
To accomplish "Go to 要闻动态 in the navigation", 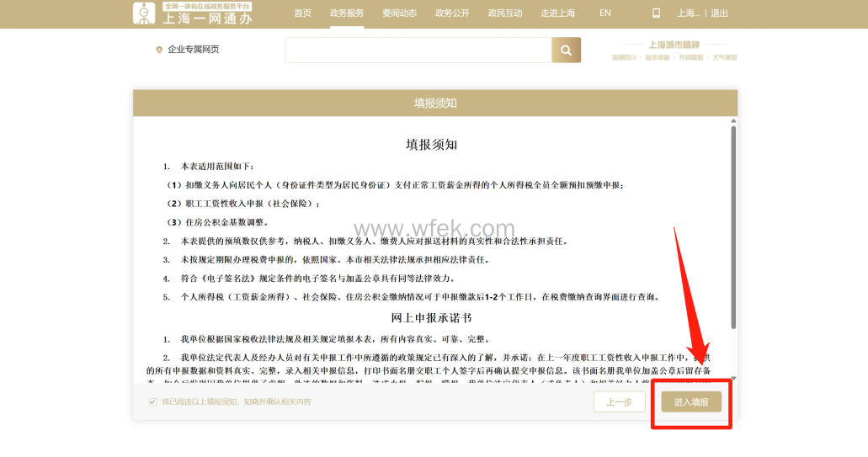I will (399, 13).
